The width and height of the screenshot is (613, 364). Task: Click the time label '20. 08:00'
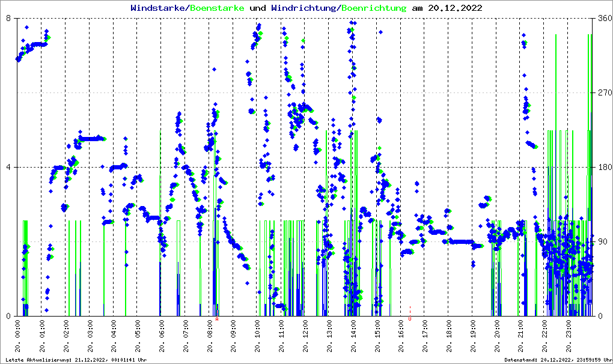[209, 336]
